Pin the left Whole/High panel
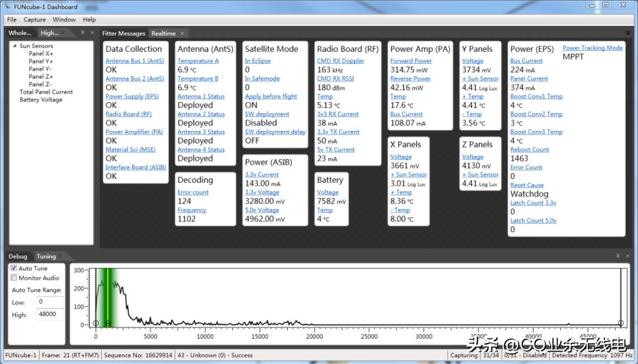The width and height of the screenshot is (638, 364). click(x=83, y=32)
